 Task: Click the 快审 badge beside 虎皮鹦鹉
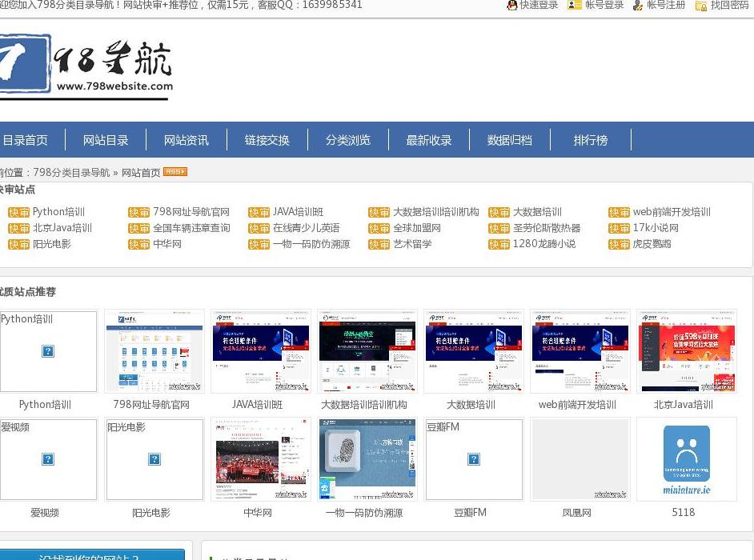pos(619,245)
